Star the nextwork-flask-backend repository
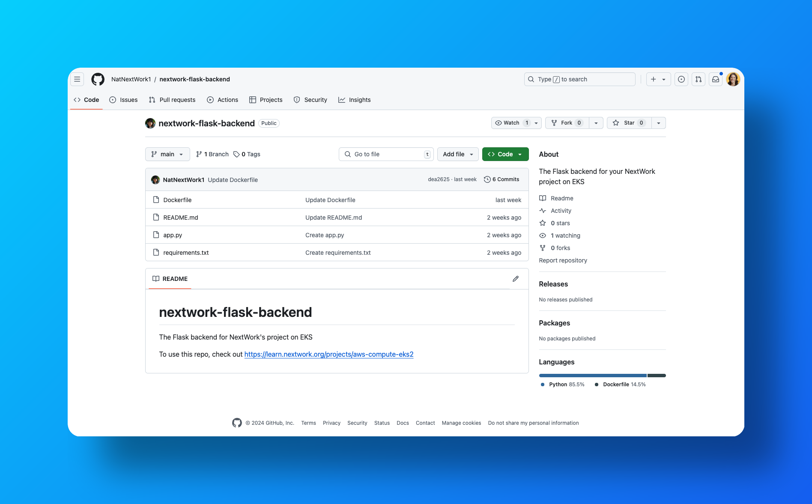Screen dimensions: 812x504 coord(629,123)
